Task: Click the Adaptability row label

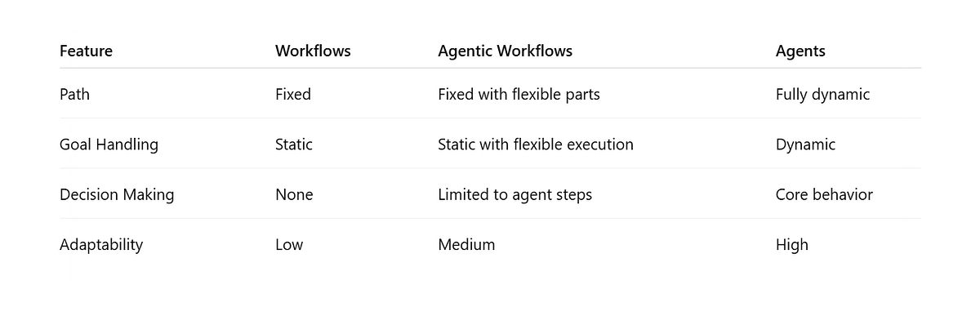Action: (x=101, y=245)
